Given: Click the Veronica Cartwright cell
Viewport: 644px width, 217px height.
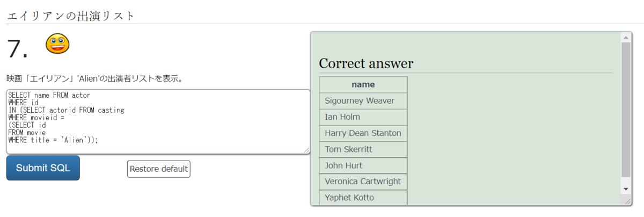Looking at the screenshot, I should pyautogui.click(x=363, y=182).
